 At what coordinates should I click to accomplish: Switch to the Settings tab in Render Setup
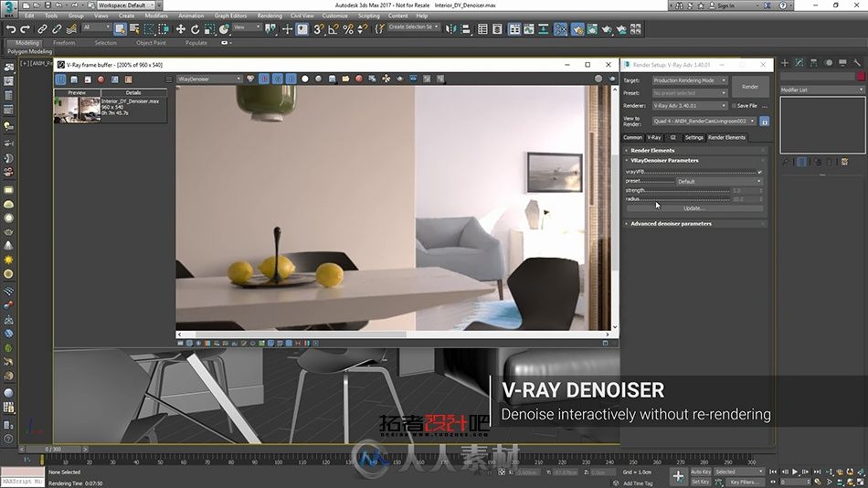693,137
